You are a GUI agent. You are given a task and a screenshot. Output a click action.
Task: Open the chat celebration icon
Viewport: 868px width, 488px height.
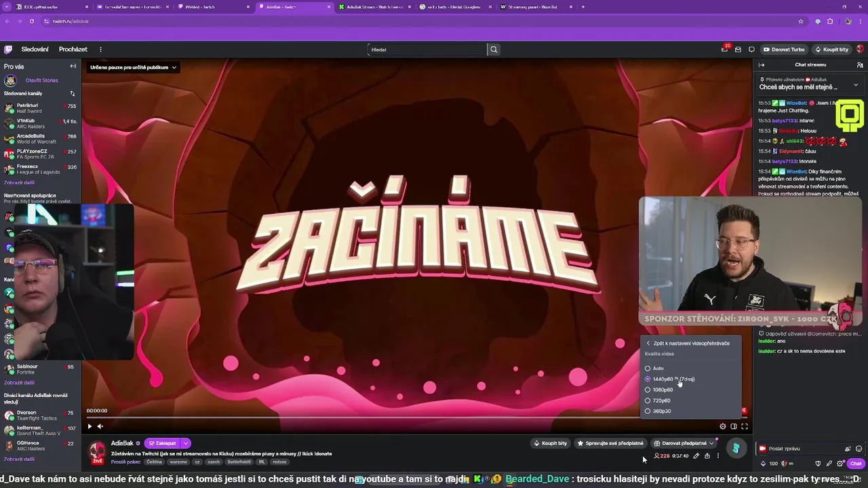coord(848,449)
